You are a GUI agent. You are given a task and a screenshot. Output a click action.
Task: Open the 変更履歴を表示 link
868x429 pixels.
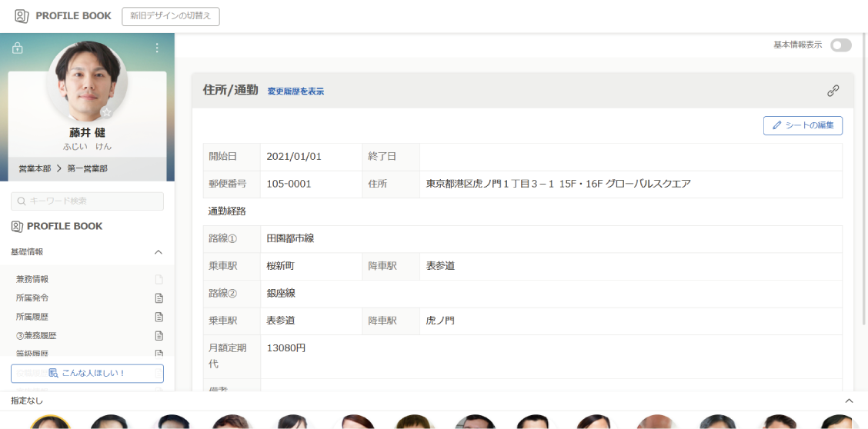(x=295, y=91)
